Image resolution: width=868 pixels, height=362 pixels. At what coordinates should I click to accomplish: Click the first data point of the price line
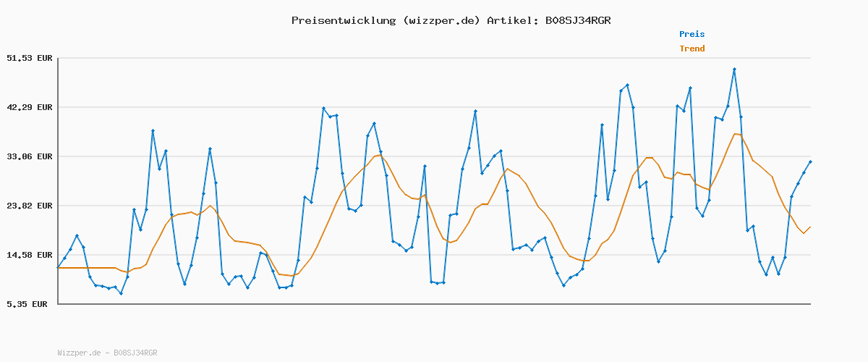[x=58, y=267]
